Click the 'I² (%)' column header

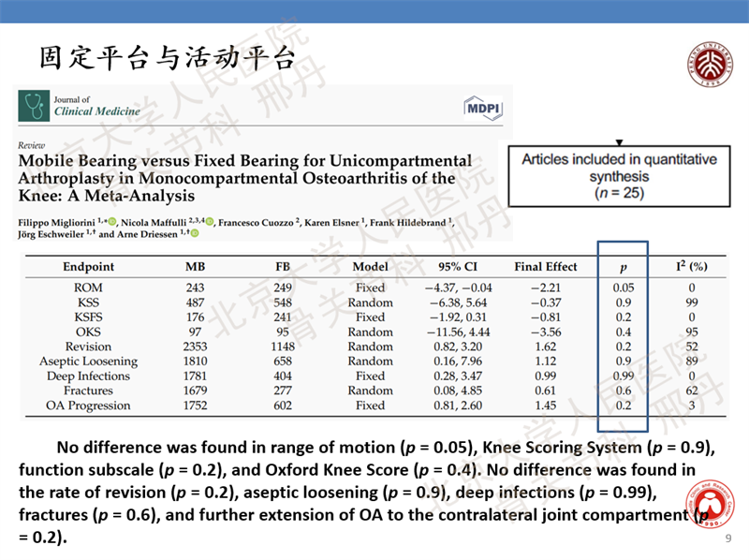[691, 267]
